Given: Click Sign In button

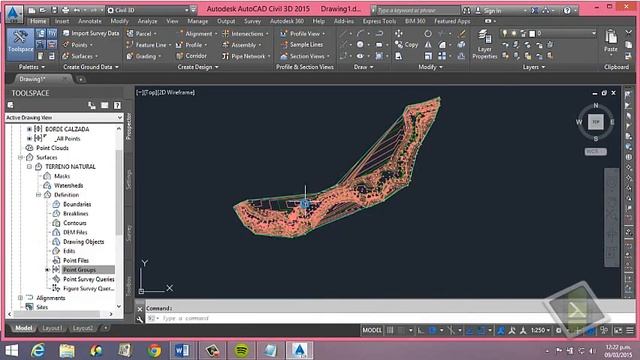Looking at the screenshot, I should click(488, 10).
